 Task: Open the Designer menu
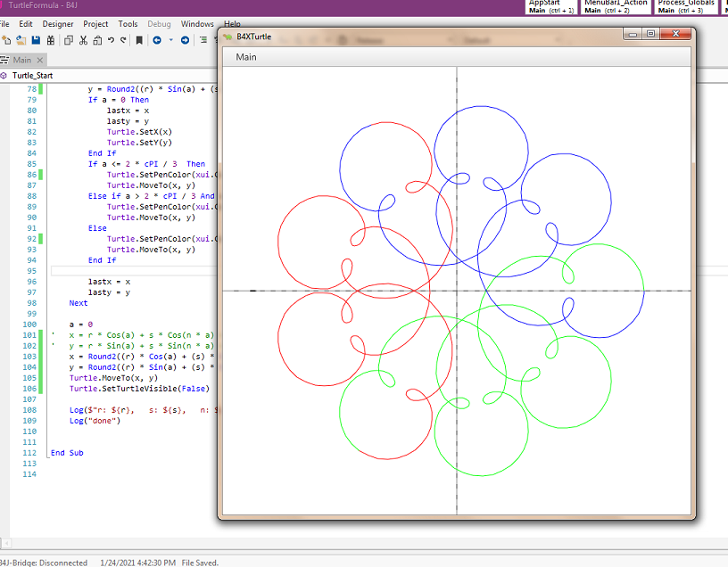coord(58,24)
